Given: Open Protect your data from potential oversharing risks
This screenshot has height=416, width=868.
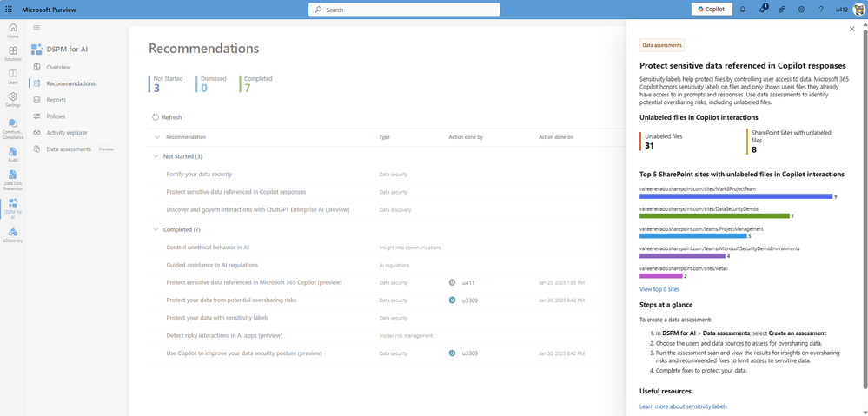Looking at the screenshot, I should coord(231,300).
